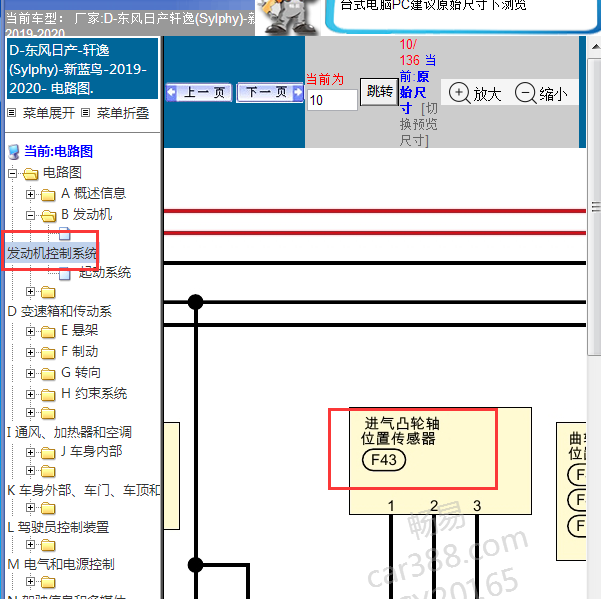Collapse all menus with 菜单折叠
This screenshot has height=599, width=601.
[123, 113]
